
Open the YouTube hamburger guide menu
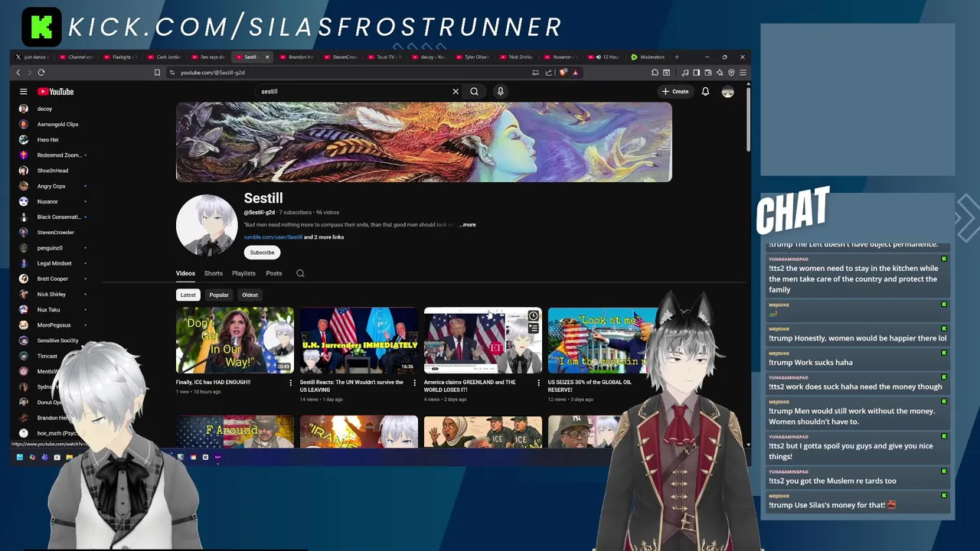coord(24,91)
